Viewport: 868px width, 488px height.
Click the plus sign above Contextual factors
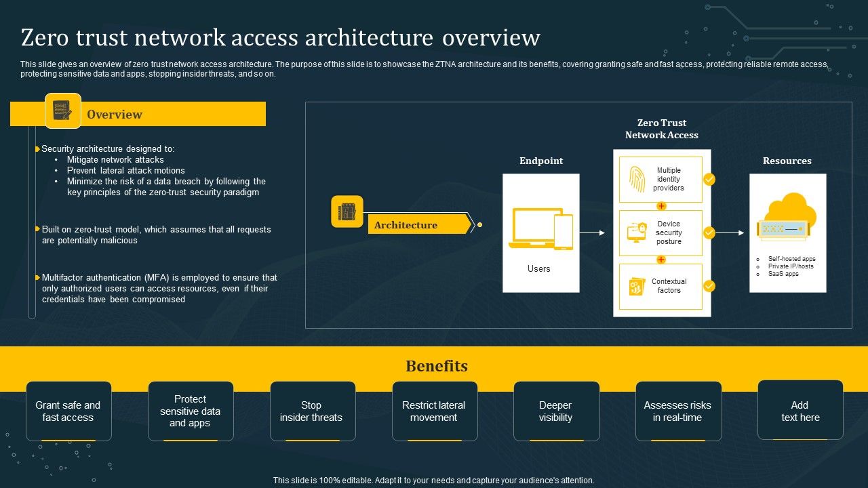[x=661, y=260]
